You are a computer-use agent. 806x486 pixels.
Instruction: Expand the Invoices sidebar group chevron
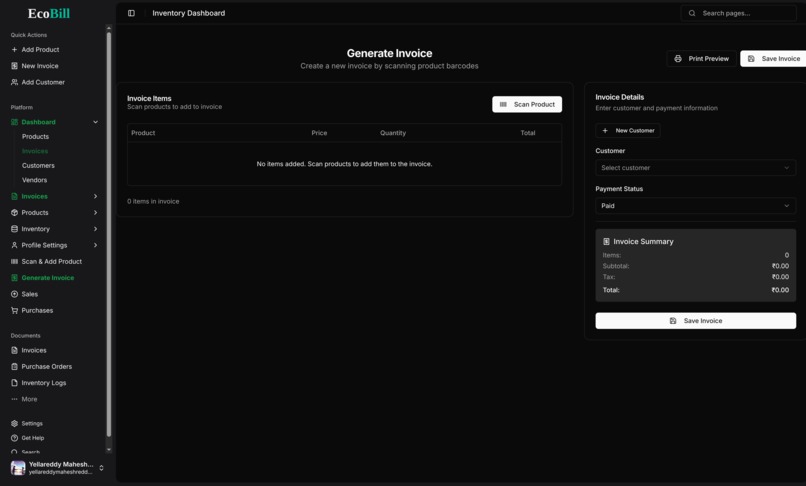[x=96, y=196]
